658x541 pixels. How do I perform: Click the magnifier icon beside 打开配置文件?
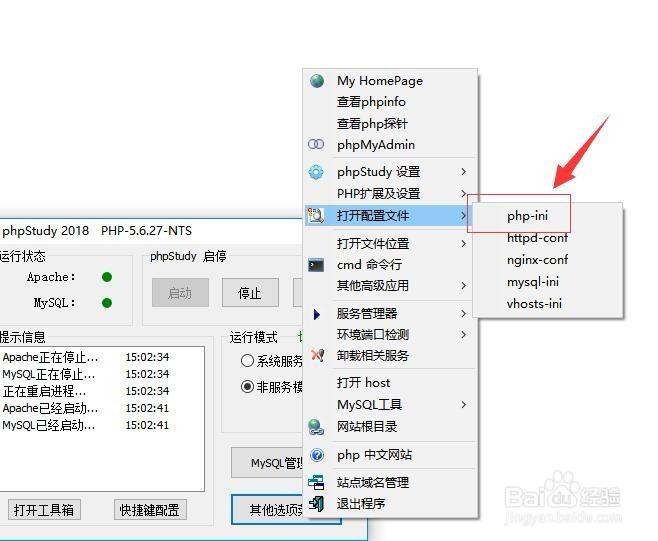point(316,215)
